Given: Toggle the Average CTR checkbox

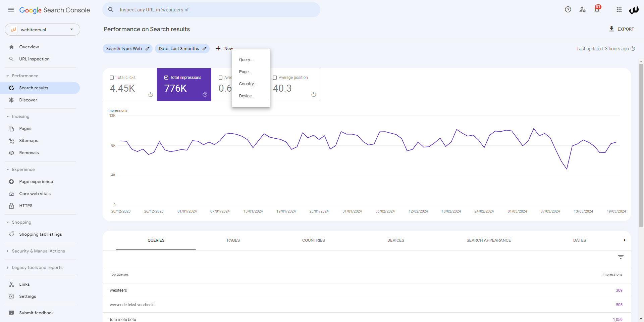Looking at the screenshot, I should tap(220, 78).
